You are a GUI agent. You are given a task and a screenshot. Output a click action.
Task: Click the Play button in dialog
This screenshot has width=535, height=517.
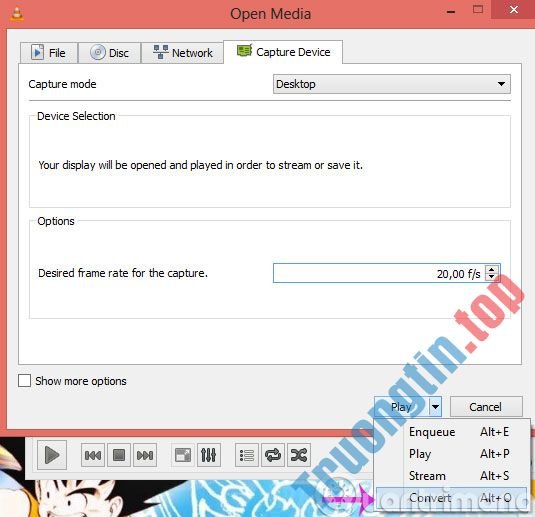[402, 407]
